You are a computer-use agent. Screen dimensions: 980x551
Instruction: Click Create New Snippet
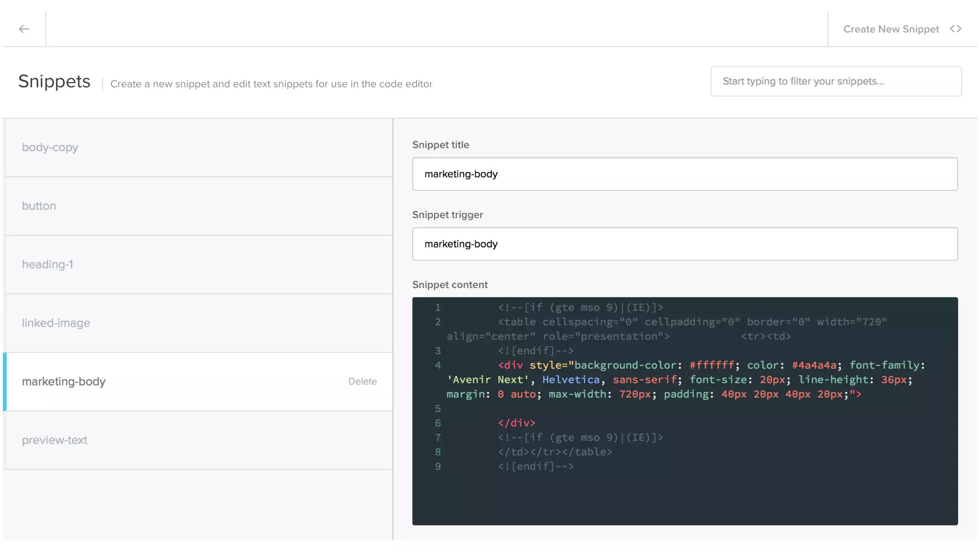click(x=891, y=29)
